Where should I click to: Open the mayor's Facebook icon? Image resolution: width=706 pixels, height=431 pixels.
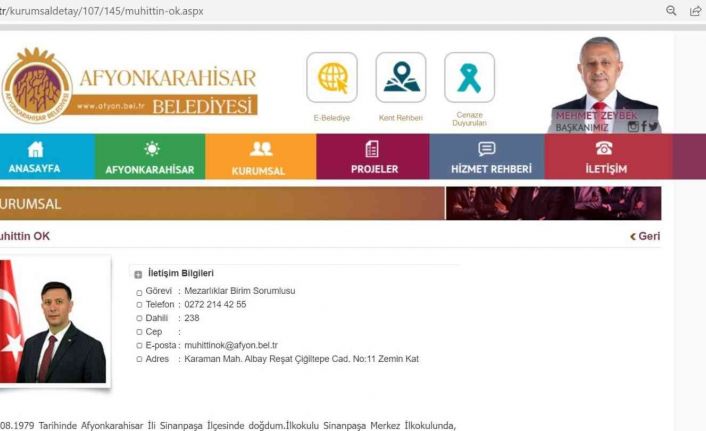click(x=644, y=127)
